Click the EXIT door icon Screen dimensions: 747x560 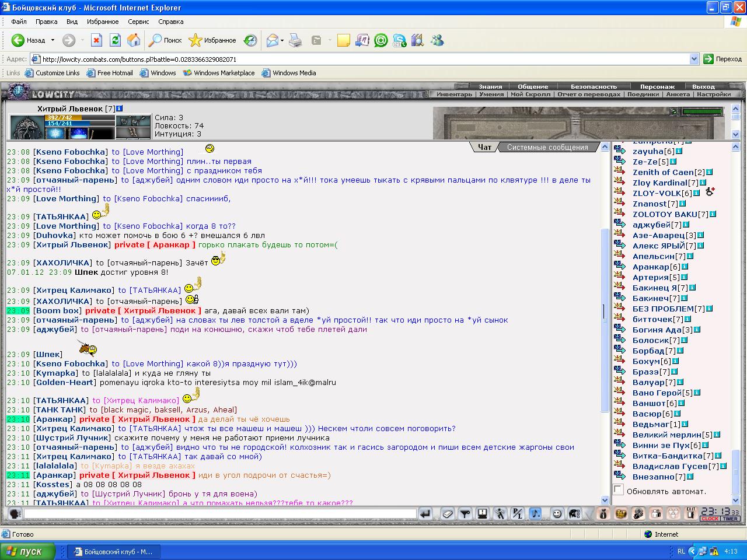[691, 514]
